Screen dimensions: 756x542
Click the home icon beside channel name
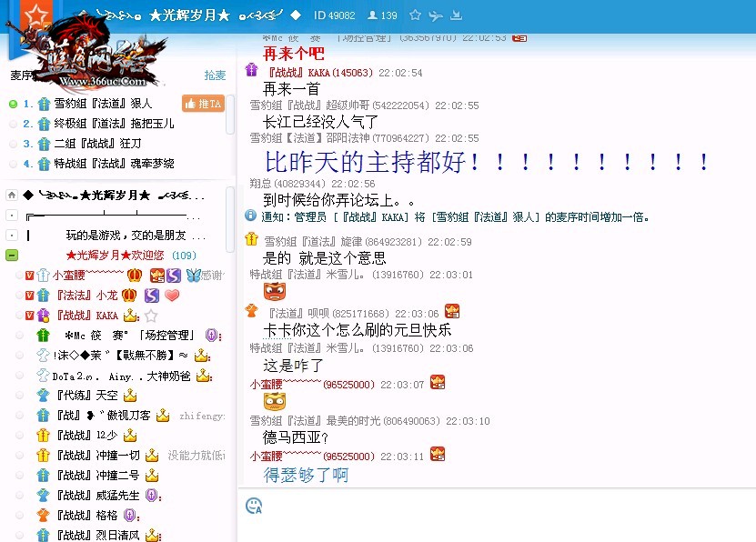point(12,196)
